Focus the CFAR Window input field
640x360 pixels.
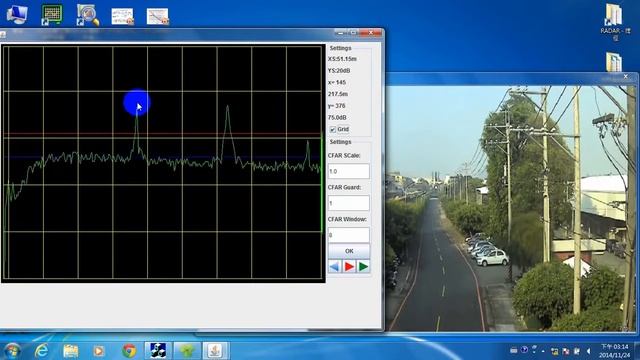[x=349, y=235]
